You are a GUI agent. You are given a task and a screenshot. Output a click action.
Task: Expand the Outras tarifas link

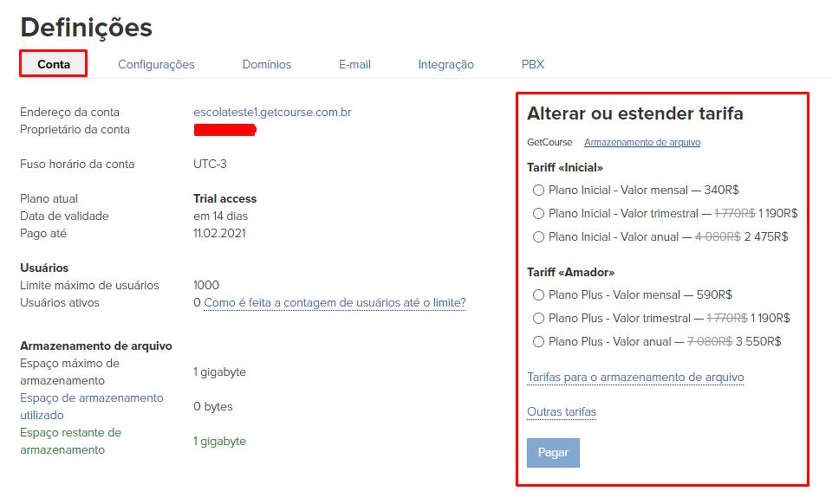[x=562, y=411]
